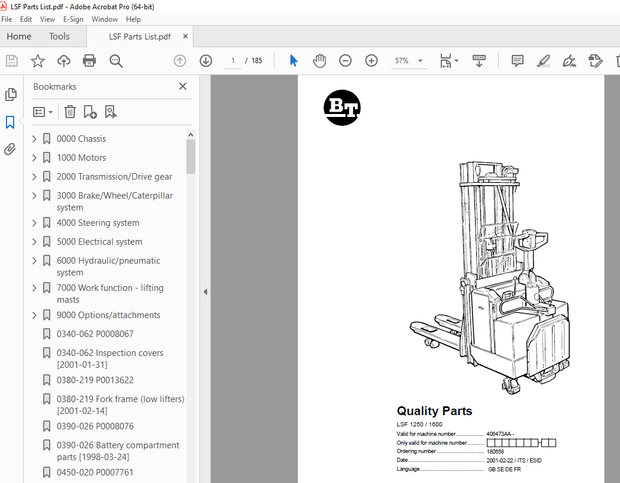Toggle the Bookmarks panel icon in sidebar
The height and width of the screenshot is (483, 620).
(x=11, y=122)
